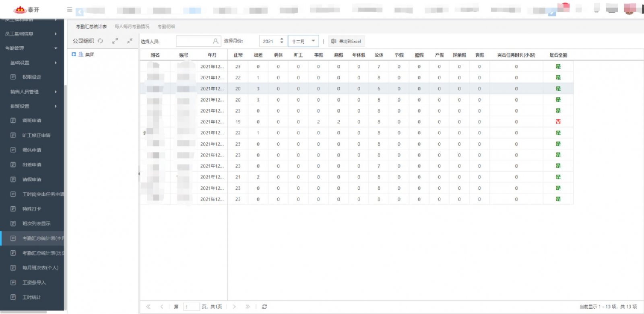Go to the first page of results
Image resolution: width=644 pixels, height=314 pixels.
coord(148,307)
